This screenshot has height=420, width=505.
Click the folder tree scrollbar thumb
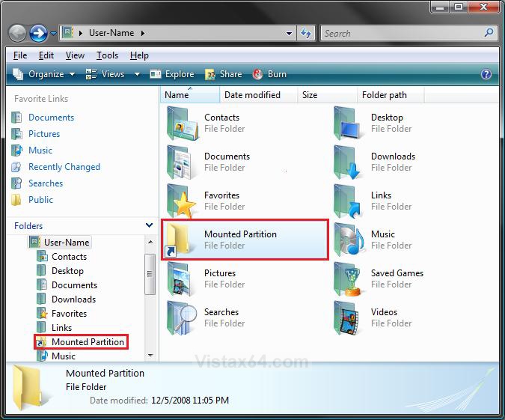[150, 274]
